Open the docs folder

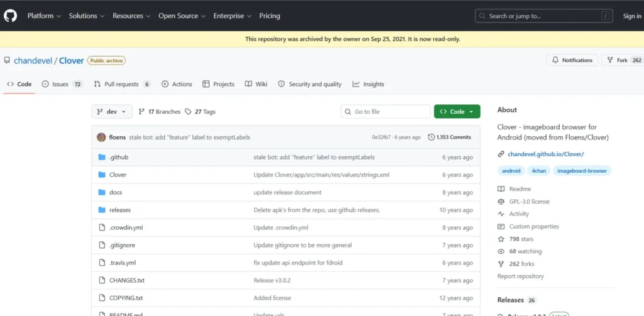pyautogui.click(x=116, y=192)
